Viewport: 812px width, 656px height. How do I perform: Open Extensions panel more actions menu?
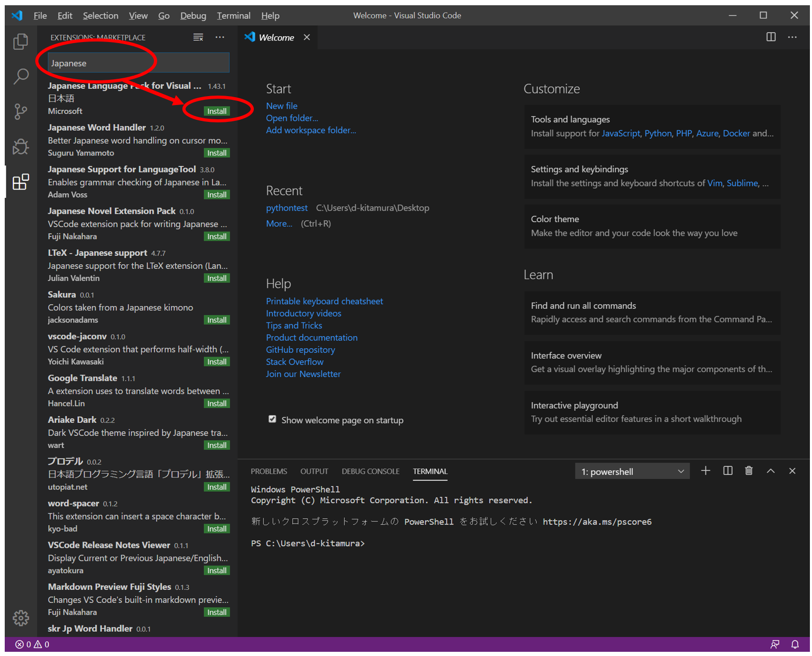220,37
